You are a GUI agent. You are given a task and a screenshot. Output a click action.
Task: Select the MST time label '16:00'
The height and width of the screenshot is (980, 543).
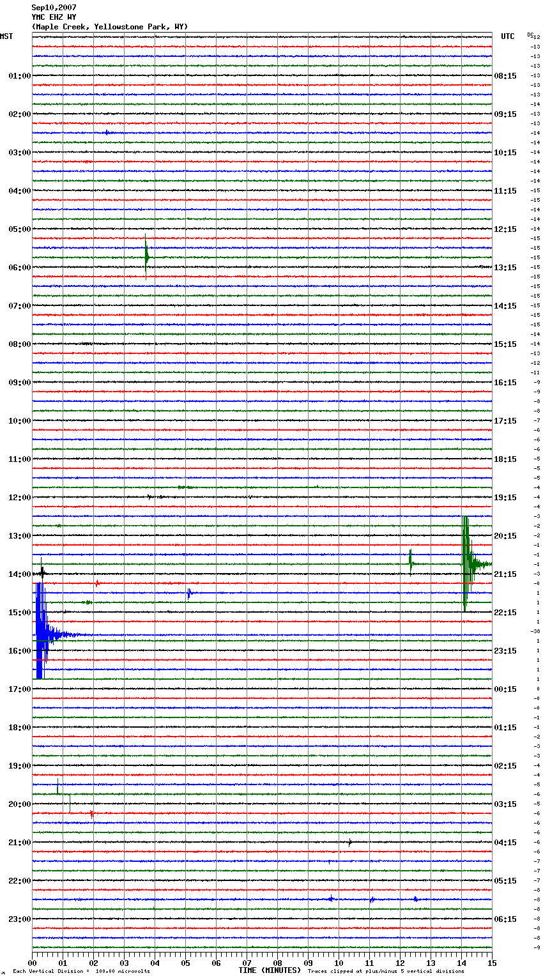pyautogui.click(x=20, y=651)
